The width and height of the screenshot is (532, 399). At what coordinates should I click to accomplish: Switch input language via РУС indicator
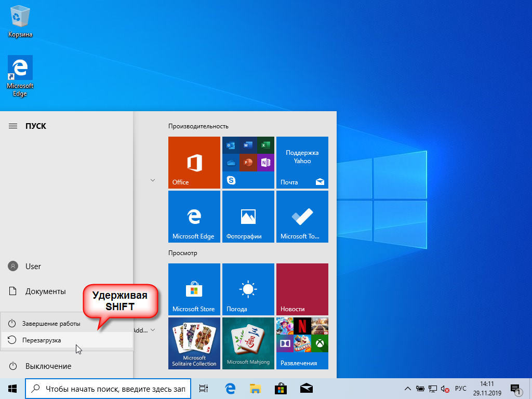coord(461,389)
